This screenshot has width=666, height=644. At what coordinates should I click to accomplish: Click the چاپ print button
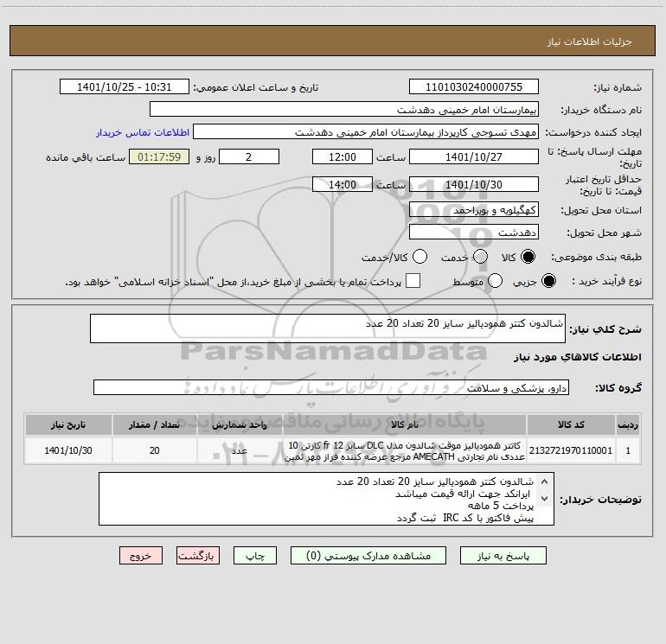pos(255,556)
